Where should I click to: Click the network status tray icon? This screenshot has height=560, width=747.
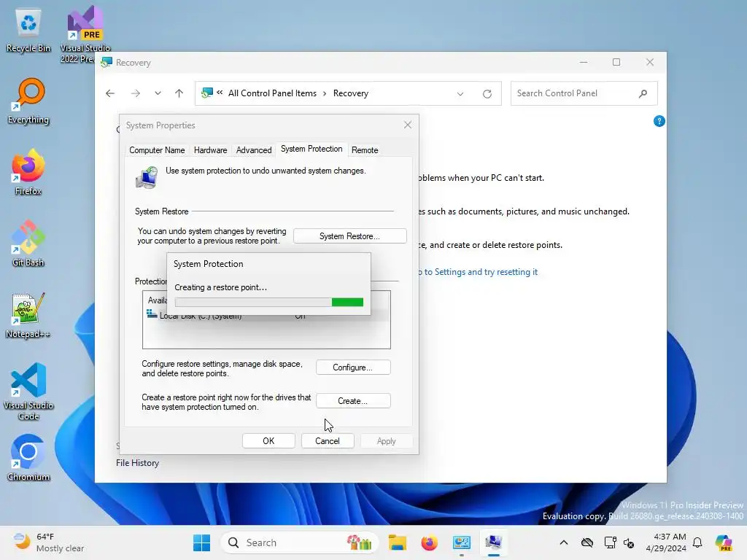click(609, 542)
